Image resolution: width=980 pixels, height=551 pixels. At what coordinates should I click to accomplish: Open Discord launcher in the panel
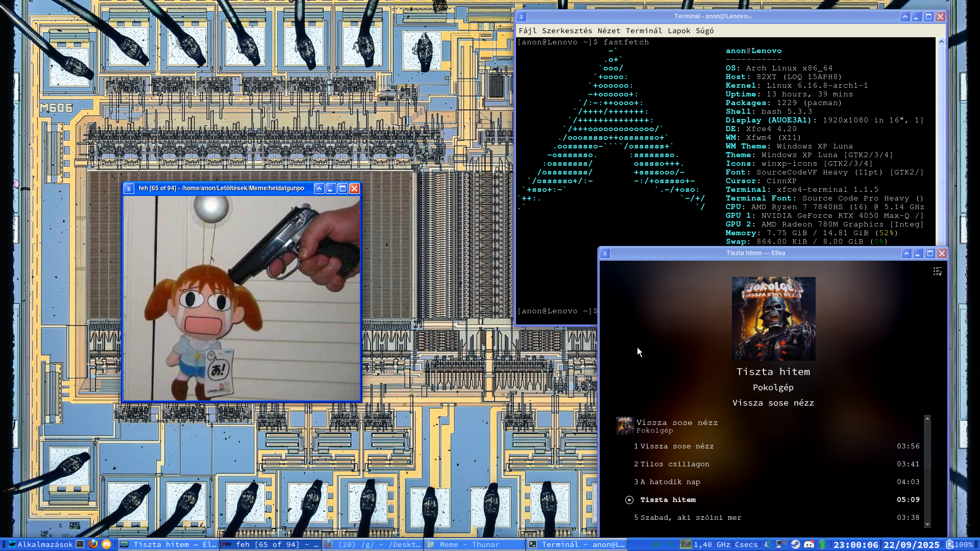click(x=106, y=544)
